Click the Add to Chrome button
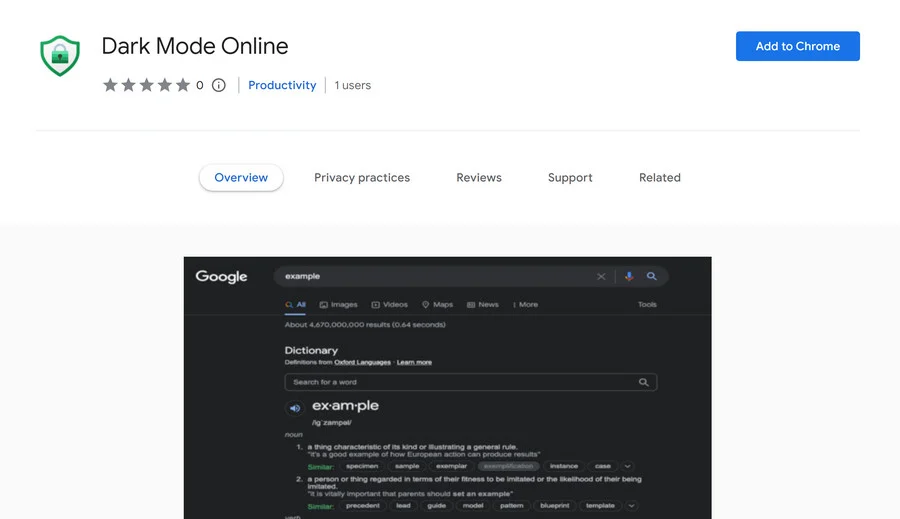 (797, 46)
